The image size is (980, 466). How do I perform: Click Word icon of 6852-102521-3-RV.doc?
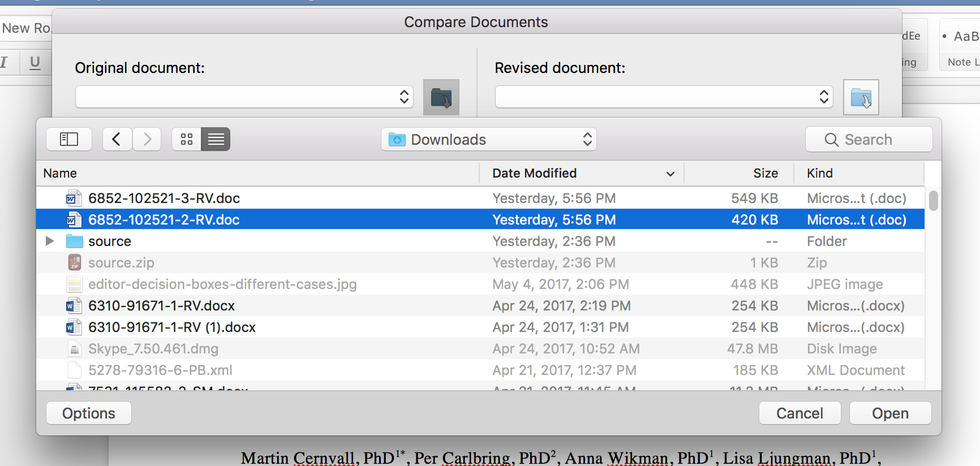[74, 198]
